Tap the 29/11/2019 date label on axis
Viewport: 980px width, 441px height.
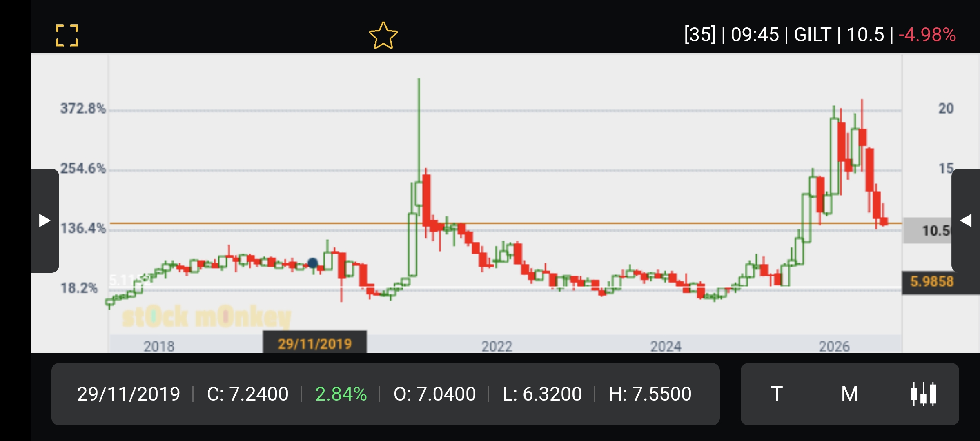(314, 343)
